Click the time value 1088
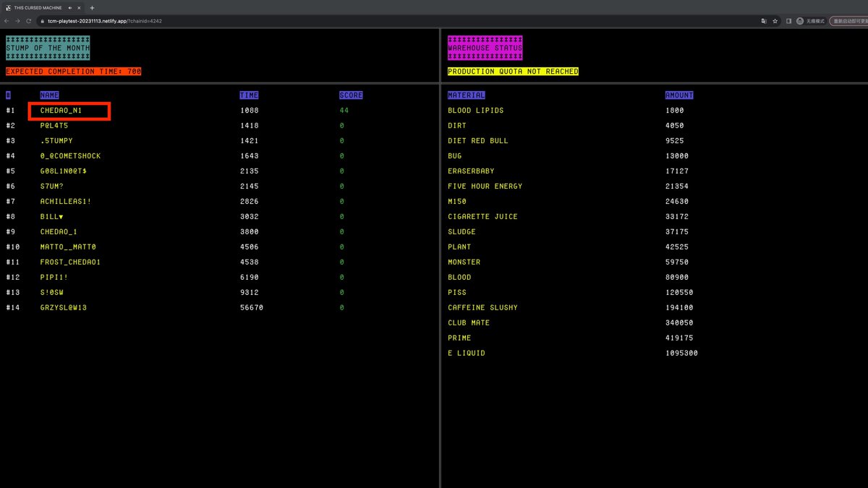Image resolution: width=868 pixels, height=488 pixels. [x=249, y=111]
